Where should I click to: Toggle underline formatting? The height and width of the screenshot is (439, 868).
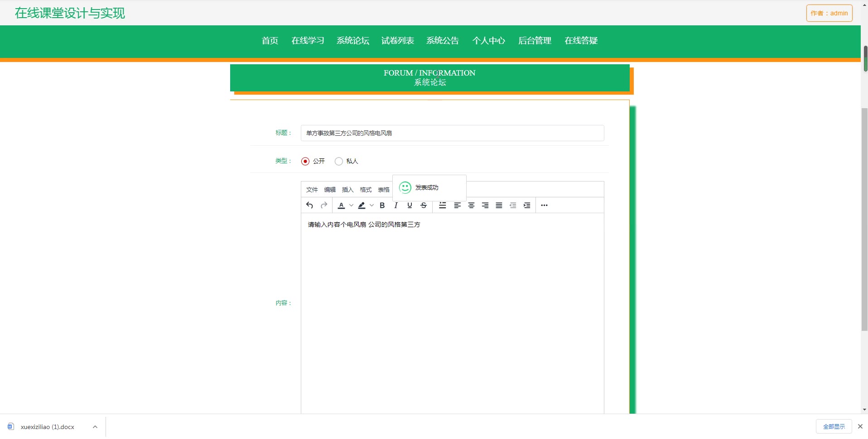pos(410,205)
